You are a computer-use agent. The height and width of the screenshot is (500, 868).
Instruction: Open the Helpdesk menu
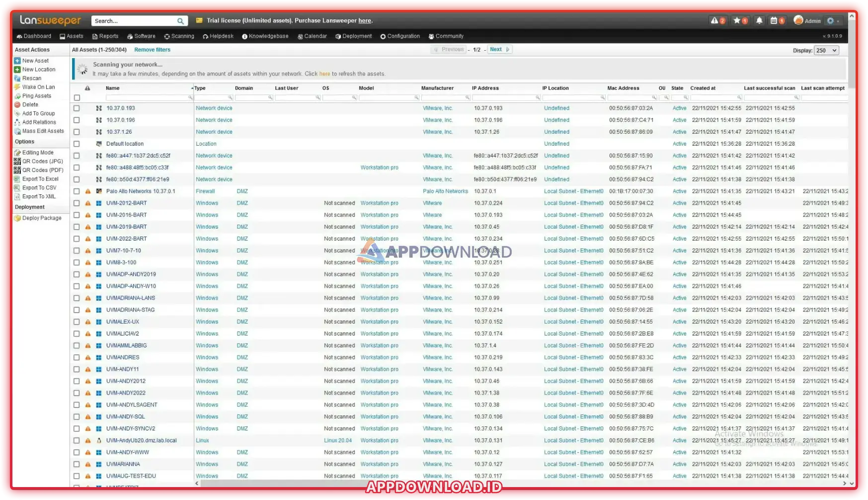tap(218, 36)
